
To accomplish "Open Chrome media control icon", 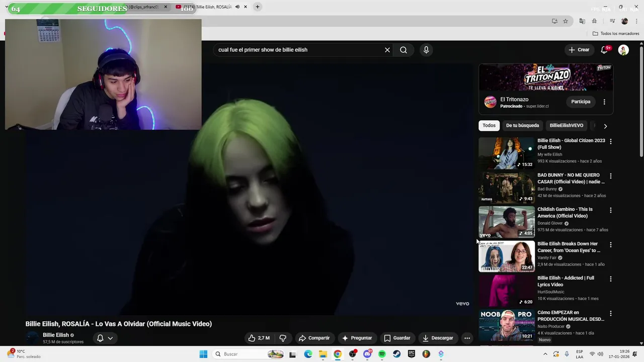I will (612, 21).
